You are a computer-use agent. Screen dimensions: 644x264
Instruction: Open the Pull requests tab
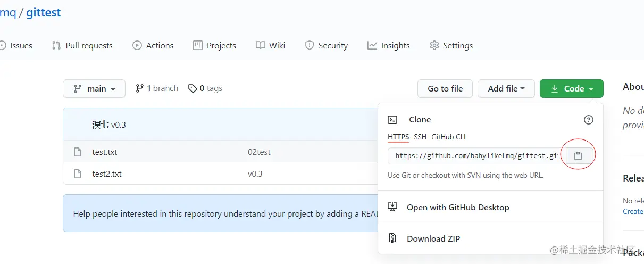click(82, 45)
